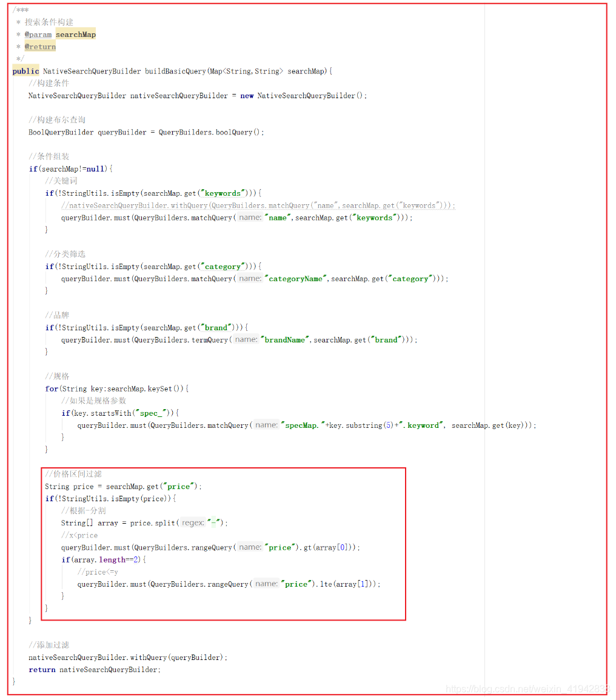Click the key.substring(5) expression
Viewport: 616px width, 700px height.
362,425
